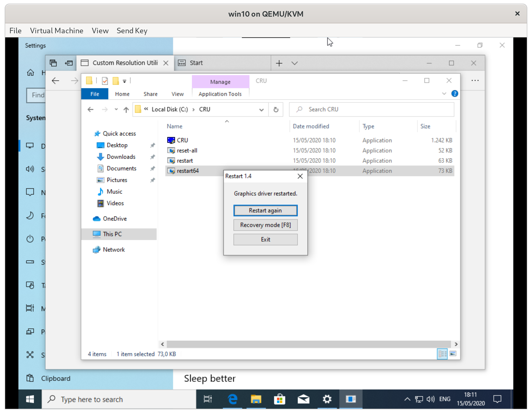Screen dimensions: 532x414
Task: Open Network from the Explorer sidebar
Action: [x=114, y=249]
